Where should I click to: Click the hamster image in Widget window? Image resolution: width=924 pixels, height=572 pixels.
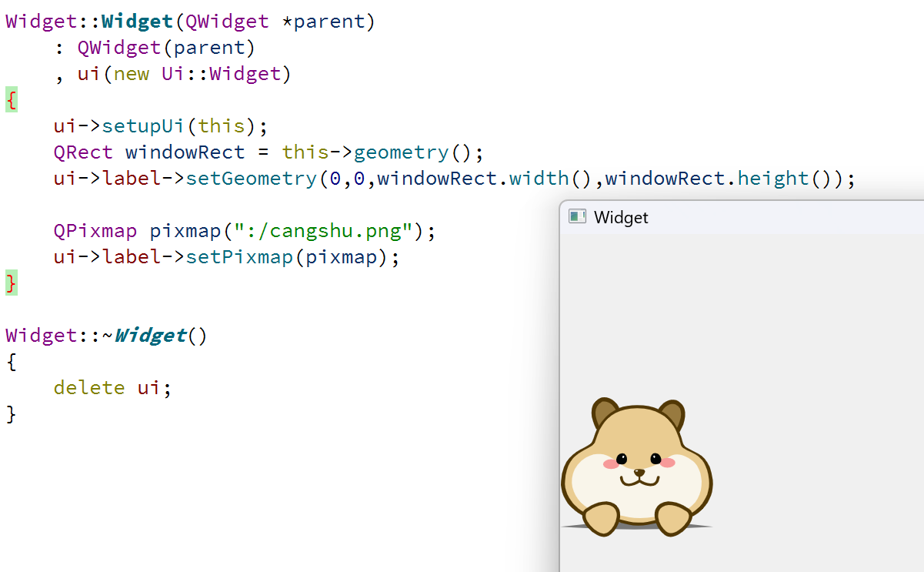pyautogui.click(x=637, y=467)
